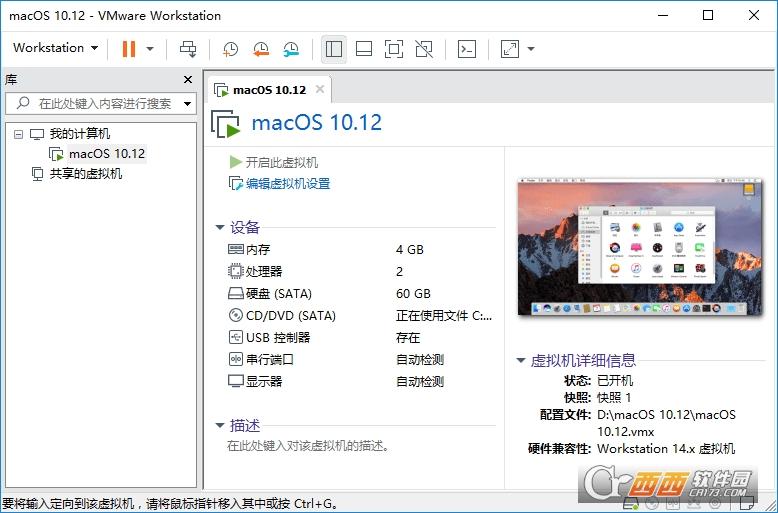Collapse the 我的计算机 tree node
778x513 pixels.
pyautogui.click(x=18, y=134)
